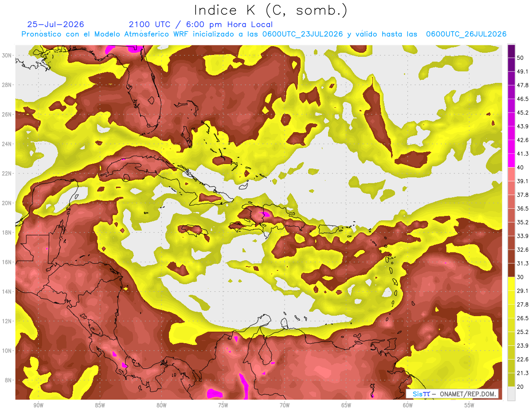Click the color bar value 33.9
This screenshot has width=532, height=411.
[x=522, y=236]
